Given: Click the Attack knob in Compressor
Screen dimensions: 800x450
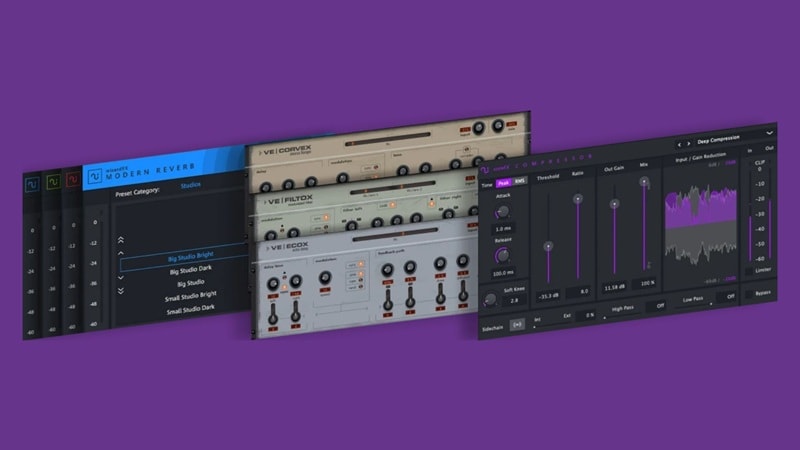Looking at the screenshot, I should pyautogui.click(x=502, y=212).
